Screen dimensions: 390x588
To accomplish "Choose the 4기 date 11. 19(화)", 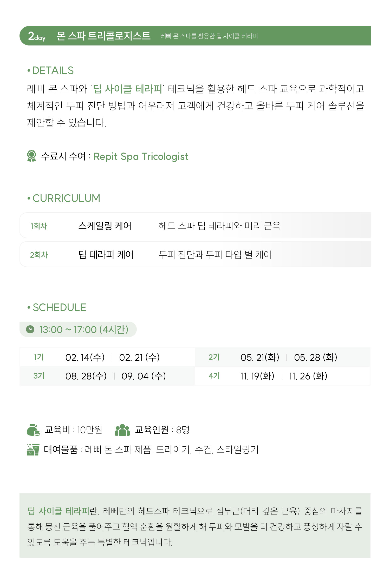I will click(x=257, y=376).
